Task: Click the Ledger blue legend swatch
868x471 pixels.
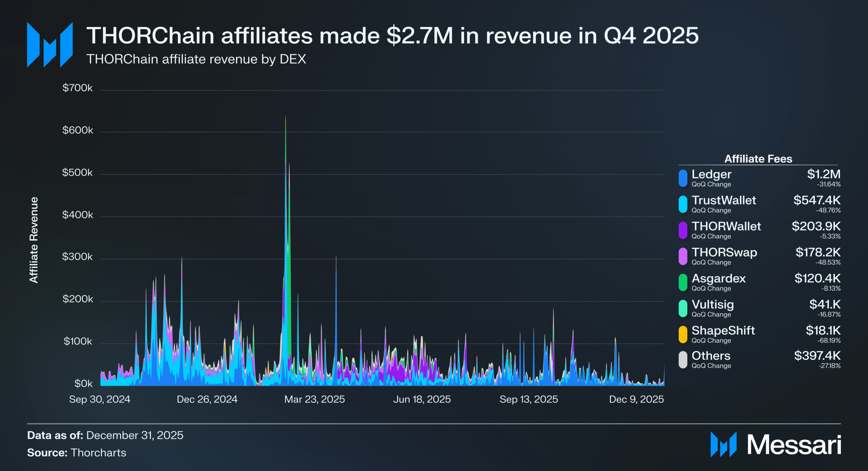Action: click(x=683, y=178)
